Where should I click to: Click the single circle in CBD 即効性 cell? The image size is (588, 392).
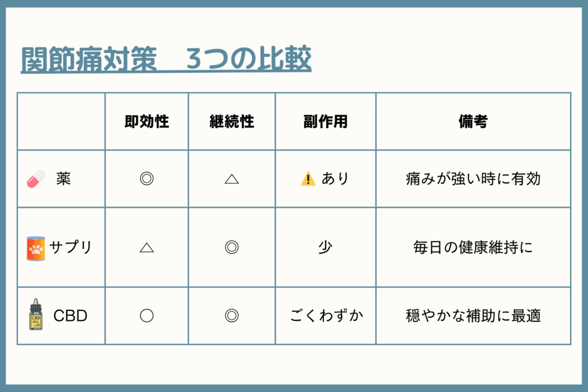(146, 316)
